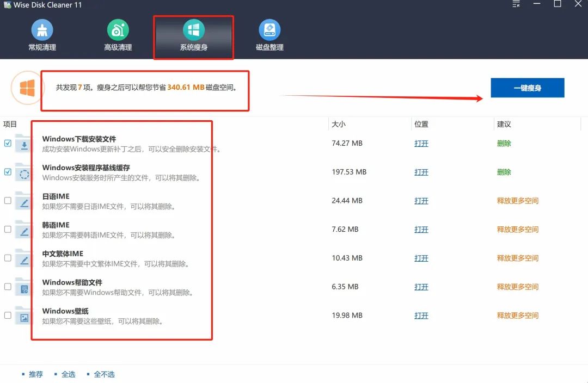This screenshot has width=588, height=383.
Task: Click 释放更多空间 for 日语IME row
Action: [518, 201]
